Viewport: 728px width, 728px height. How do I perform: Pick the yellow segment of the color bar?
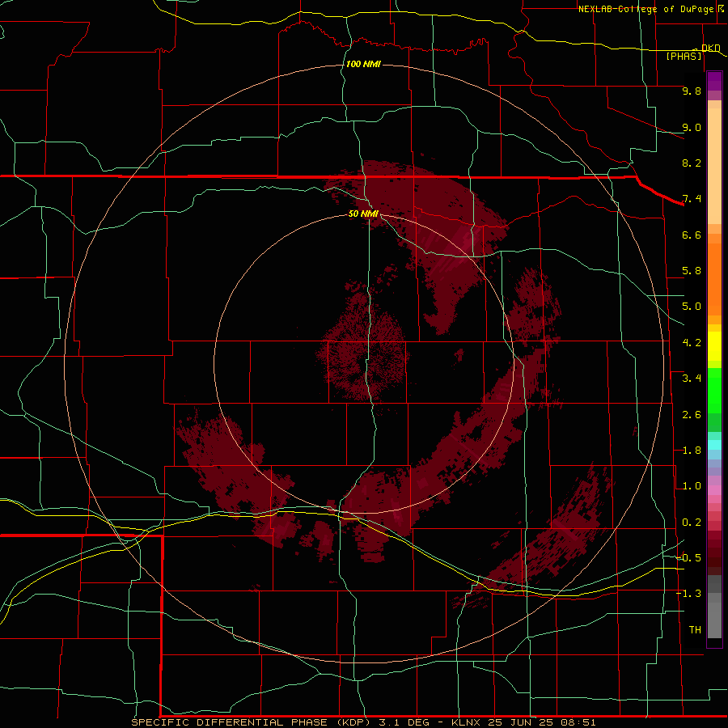714,346
